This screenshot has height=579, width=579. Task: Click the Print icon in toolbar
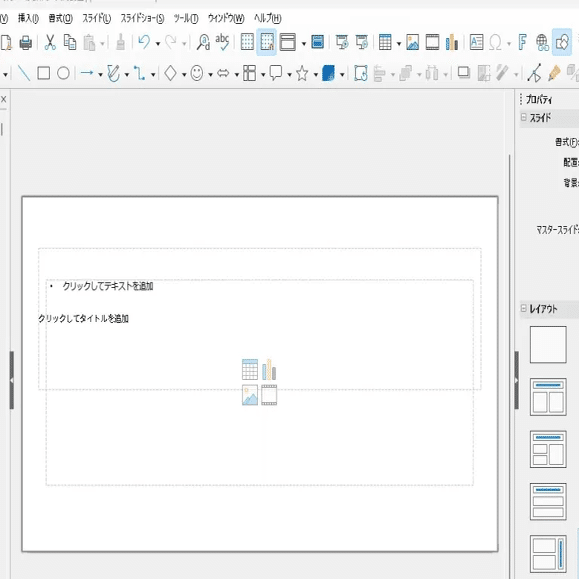[25, 42]
